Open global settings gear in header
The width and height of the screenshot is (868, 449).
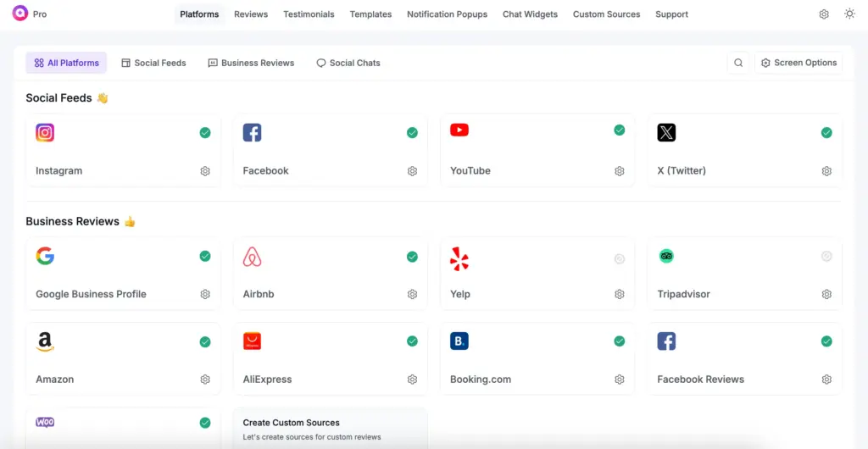coord(824,14)
